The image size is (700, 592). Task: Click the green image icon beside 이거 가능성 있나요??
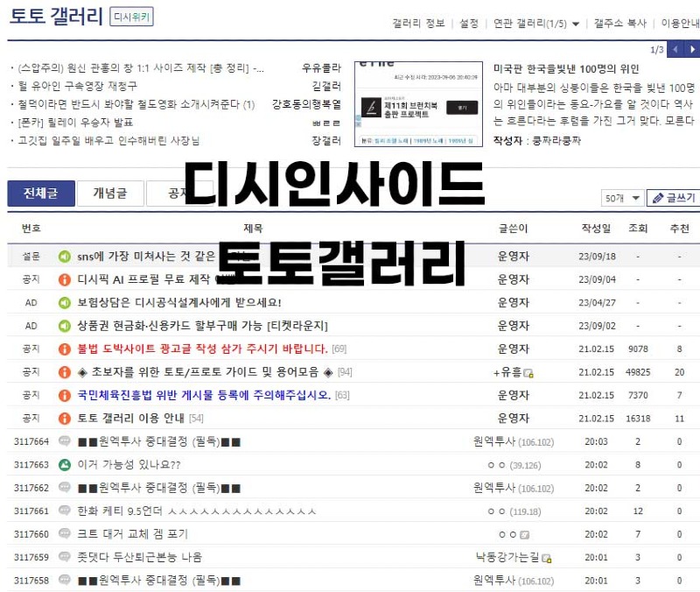[x=64, y=464]
